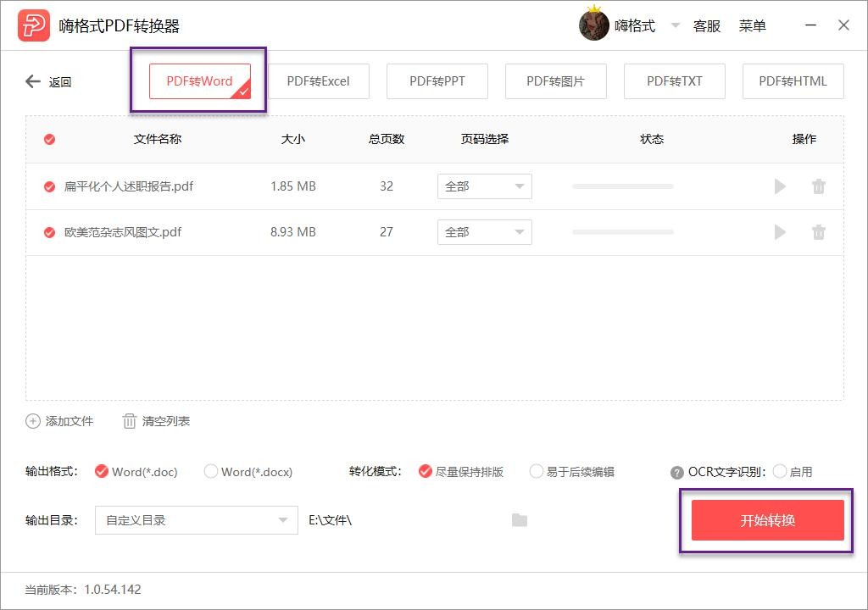Click the 添加文件 label
Image resolution: width=868 pixels, height=610 pixels.
coord(70,421)
